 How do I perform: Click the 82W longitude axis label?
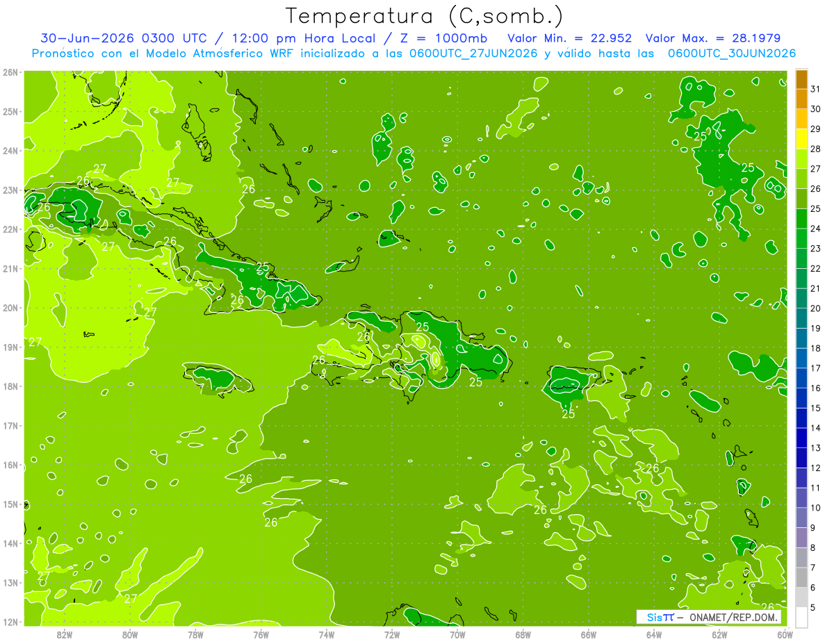click(x=65, y=634)
